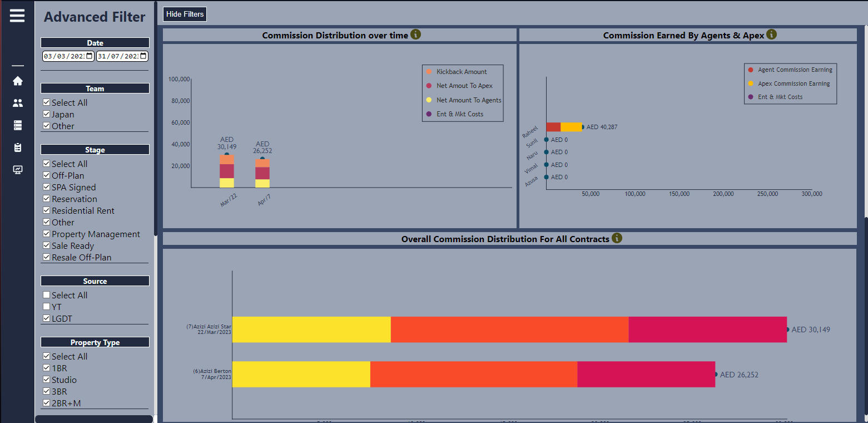868x423 pixels.
Task: Enable the YT source checkbox
Action: point(47,307)
